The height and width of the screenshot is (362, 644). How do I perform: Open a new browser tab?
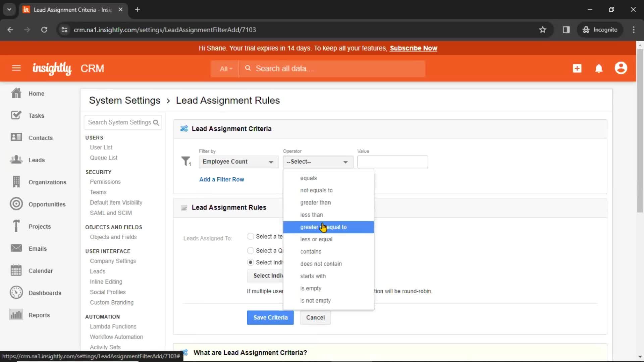tap(138, 10)
